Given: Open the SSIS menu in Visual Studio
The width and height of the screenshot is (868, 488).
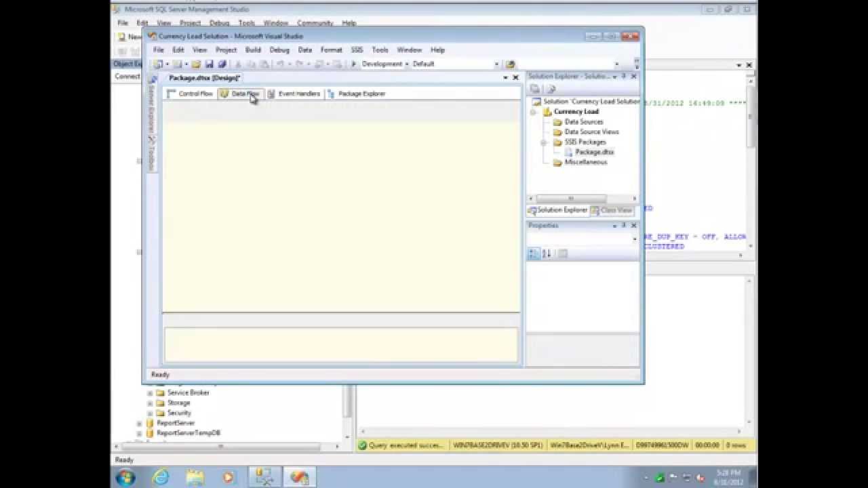Looking at the screenshot, I should [357, 50].
